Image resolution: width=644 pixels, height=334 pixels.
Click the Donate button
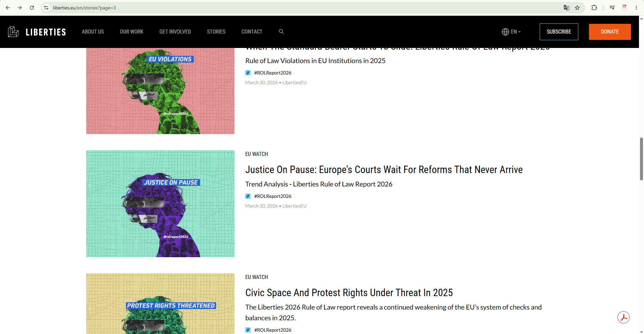click(610, 32)
